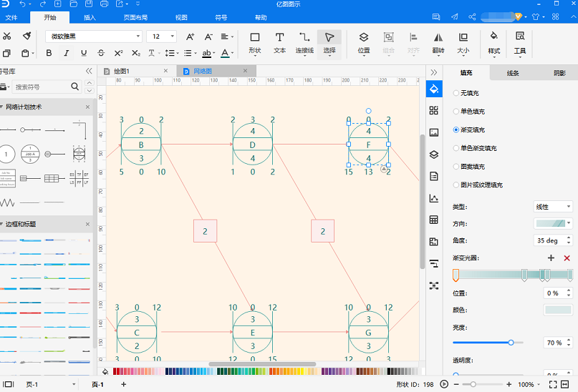Viewport: 578px width, 392px height.
Task: Switch to the 线条 panel tab
Action: coord(513,73)
